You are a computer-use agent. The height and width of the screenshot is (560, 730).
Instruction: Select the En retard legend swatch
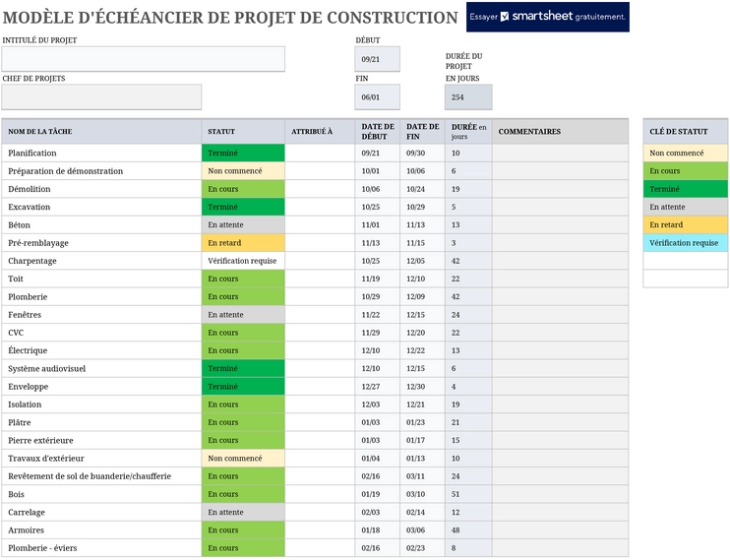tap(686, 224)
